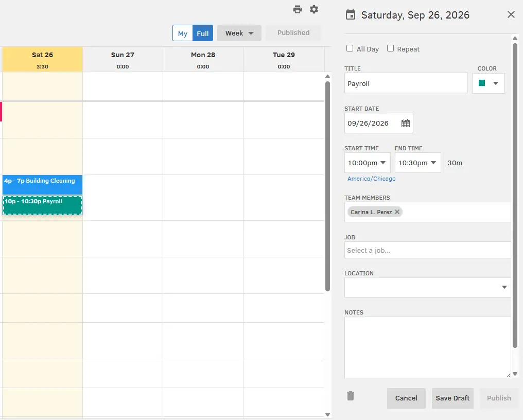Click the Publish button

(499, 398)
